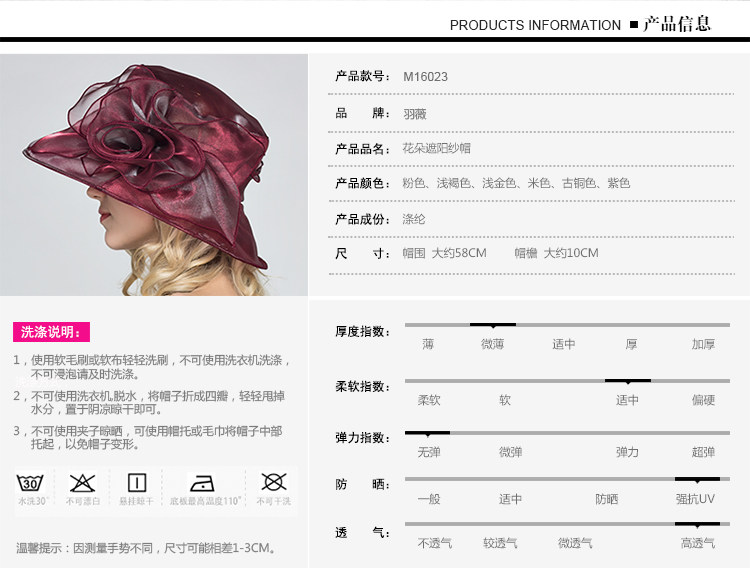Click the sun protection marker above 强抗UV
This screenshot has height=568, width=750.
697,479
